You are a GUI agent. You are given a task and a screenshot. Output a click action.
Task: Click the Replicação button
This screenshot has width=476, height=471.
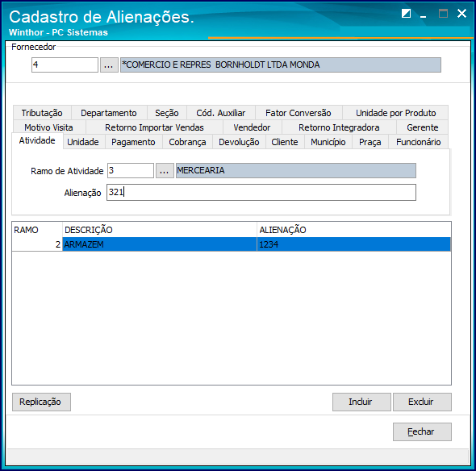(x=41, y=402)
